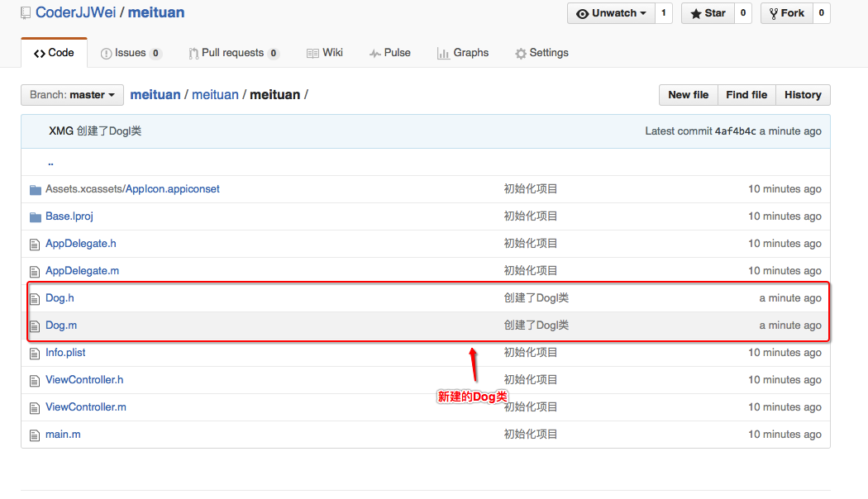Click the Dog.h commit message 创建了Dogl类
The width and height of the screenshot is (868, 499).
pos(536,298)
